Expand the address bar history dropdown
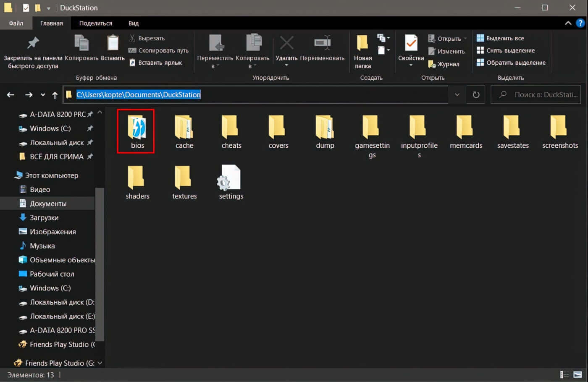The height and width of the screenshot is (382, 588). pos(457,95)
